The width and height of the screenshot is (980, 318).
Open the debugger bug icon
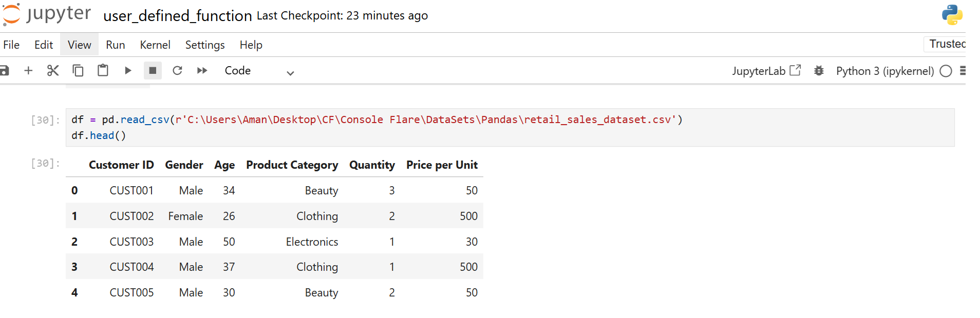point(819,71)
